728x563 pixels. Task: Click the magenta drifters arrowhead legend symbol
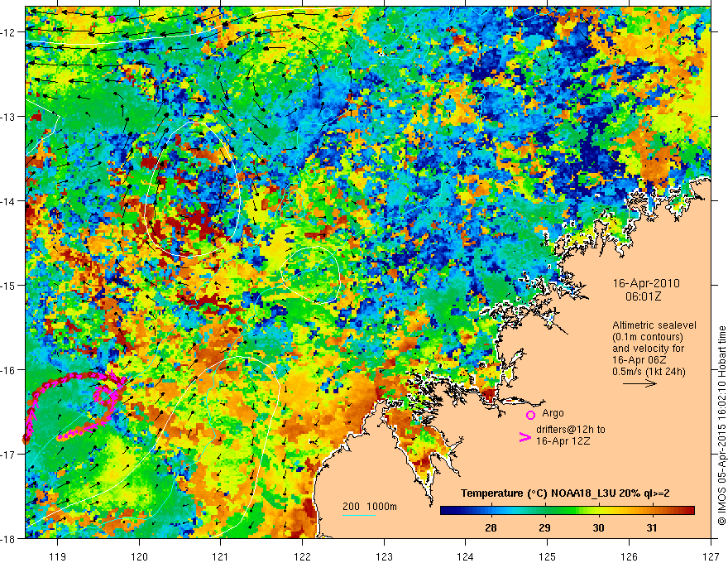click(524, 437)
